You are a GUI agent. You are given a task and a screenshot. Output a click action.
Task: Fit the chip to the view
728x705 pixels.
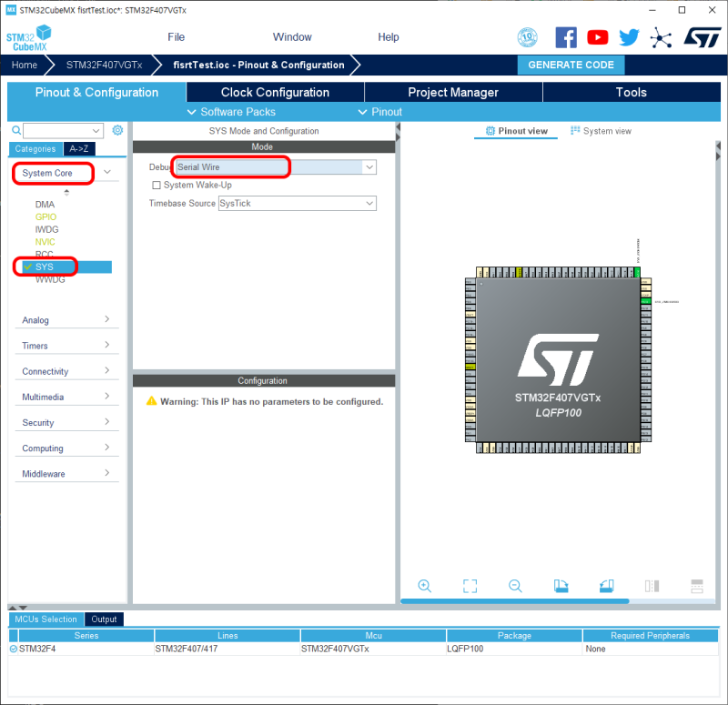470,586
